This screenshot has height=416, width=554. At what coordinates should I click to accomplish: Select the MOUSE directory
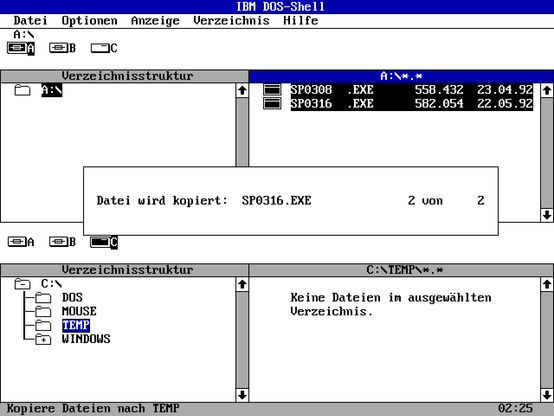point(79,311)
